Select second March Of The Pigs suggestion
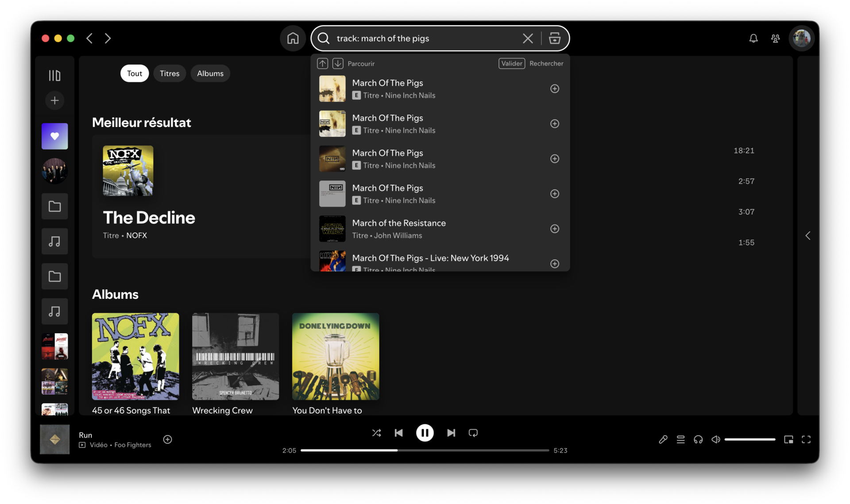This screenshot has width=850, height=504. 440,124
